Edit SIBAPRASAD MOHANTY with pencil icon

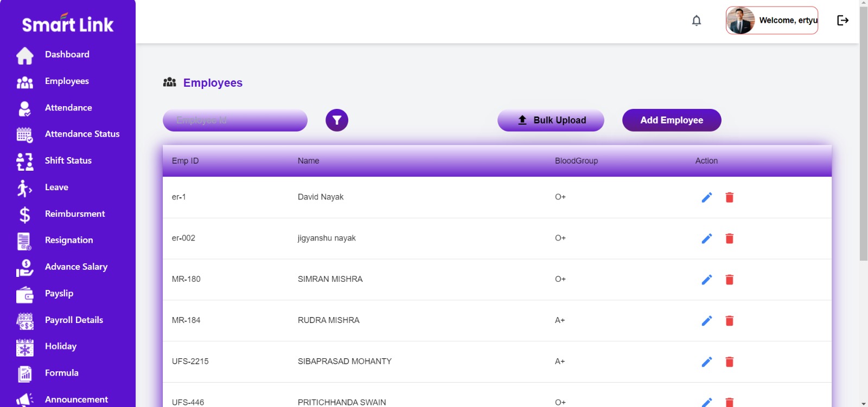[706, 362]
